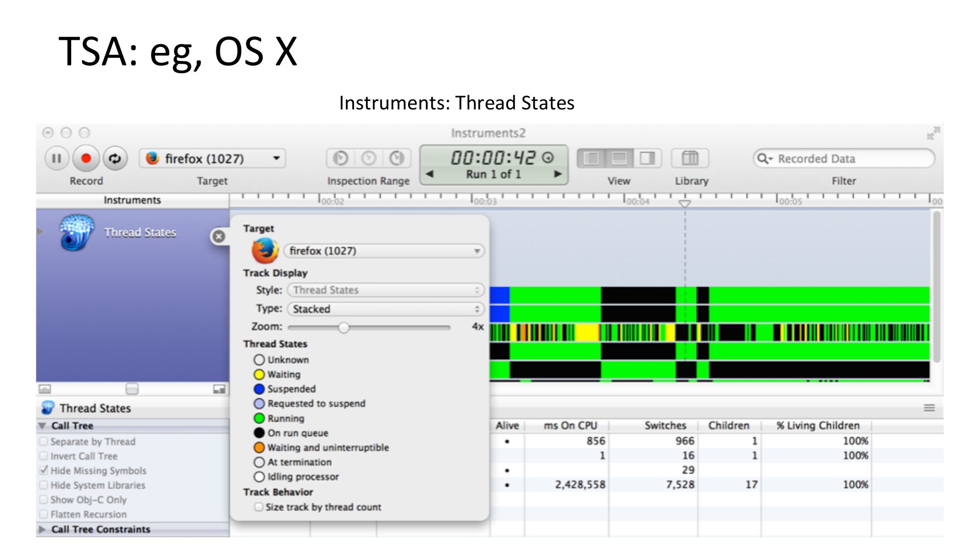The width and height of the screenshot is (980, 552).
Task: Open the Library panel icon
Action: 690,158
